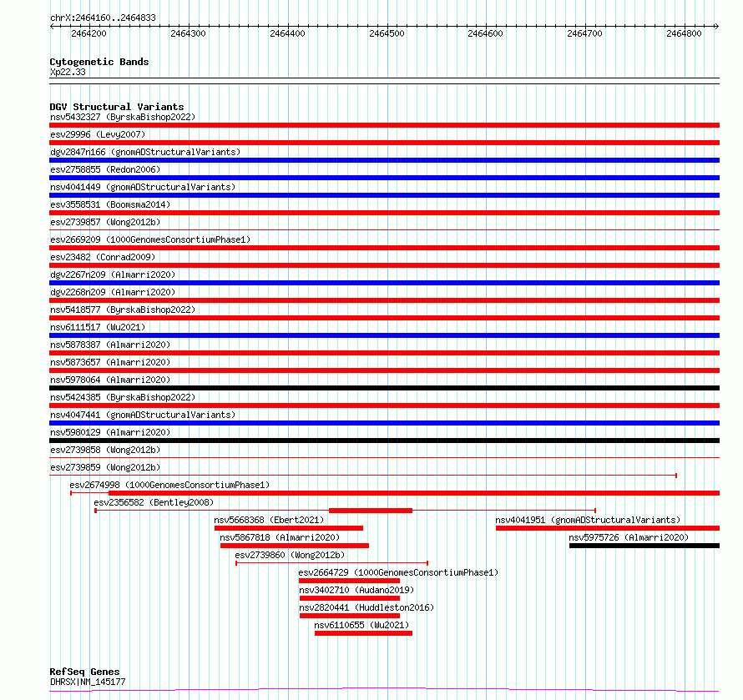Screen dimensions: 743x700
Task: Select esv2674998 (1000GenomesConsortiumPhase1) label
Action: point(169,485)
